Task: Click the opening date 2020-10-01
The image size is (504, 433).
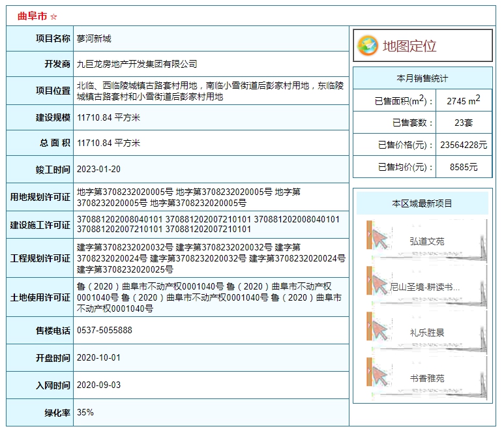Action: pyautogui.click(x=98, y=357)
